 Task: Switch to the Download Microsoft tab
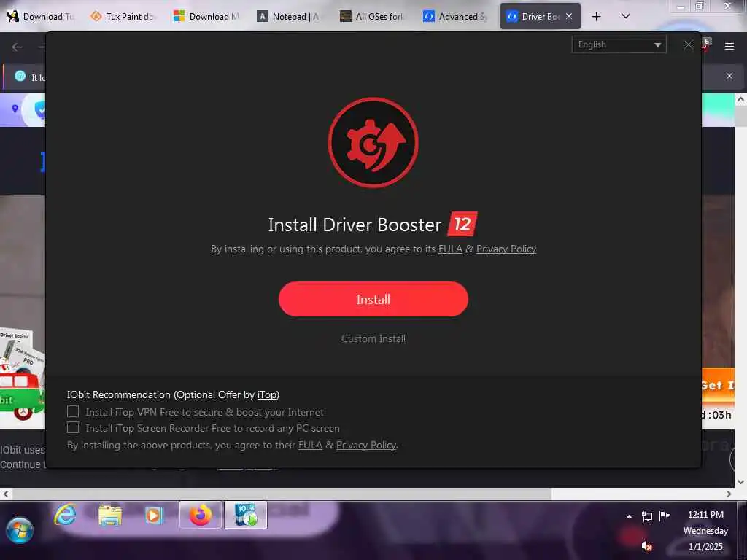point(207,17)
